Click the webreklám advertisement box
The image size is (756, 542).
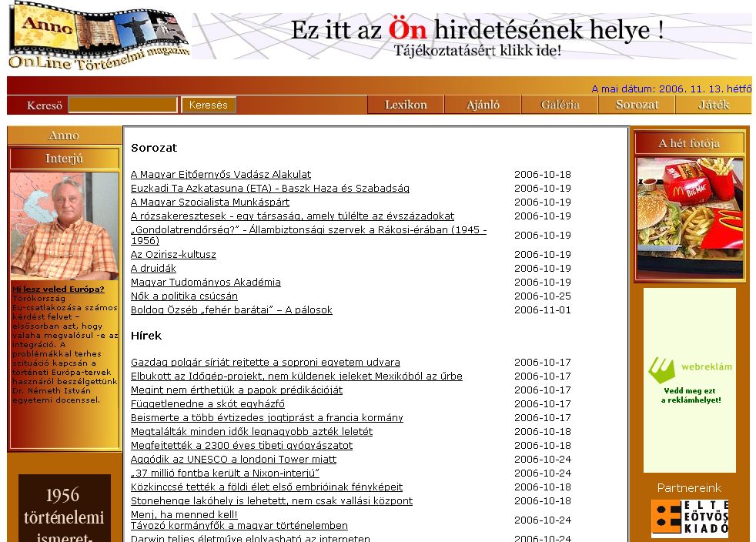pyautogui.click(x=690, y=380)
